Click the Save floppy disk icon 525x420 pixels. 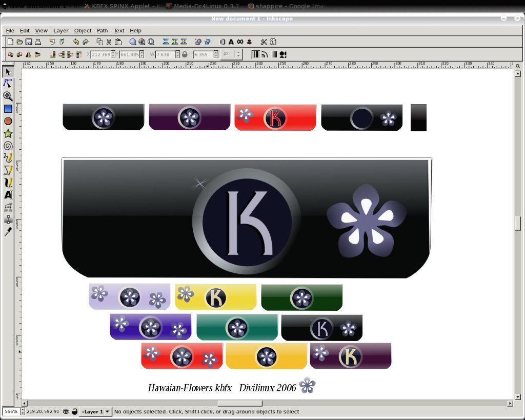pyautogui.click(x=29, y=42)
